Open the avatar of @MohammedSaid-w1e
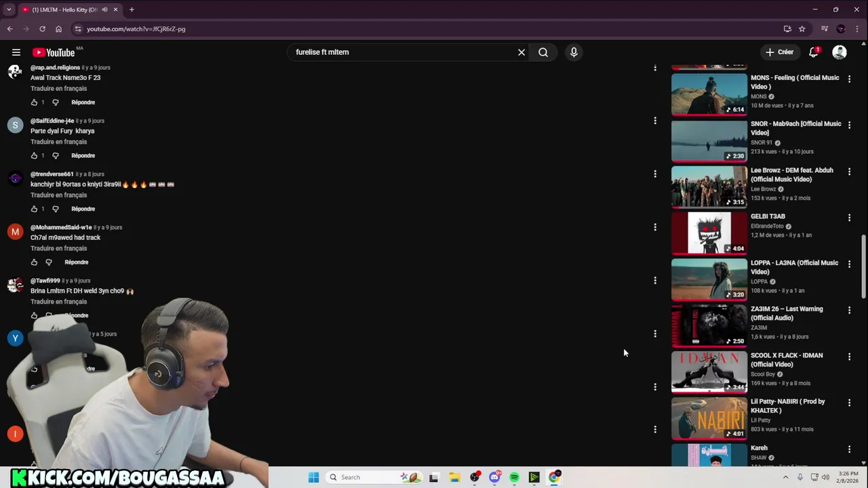This screenshot has width=868, height=488. [15, 232]
